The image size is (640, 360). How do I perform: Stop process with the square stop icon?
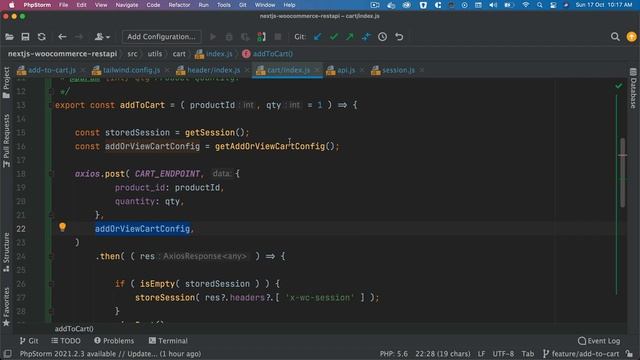coord(278,37)
